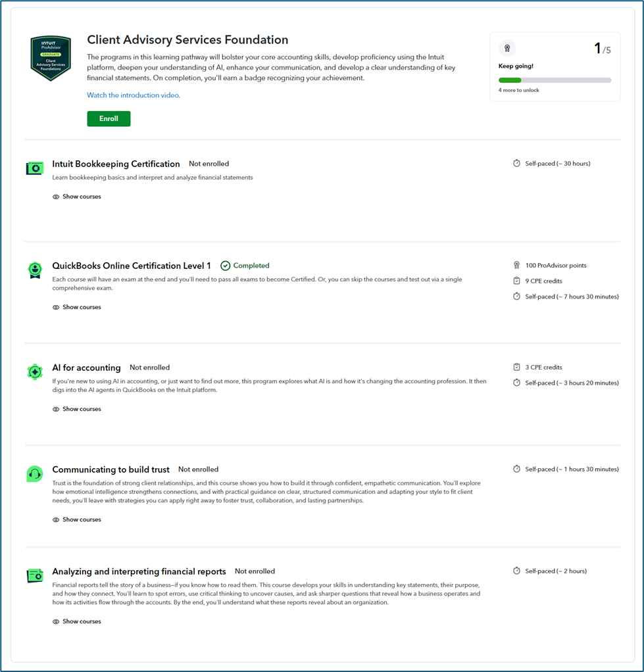Show courses for AI for accounting
The width and height of the screenshot is (644, 672).
(77, 409)
